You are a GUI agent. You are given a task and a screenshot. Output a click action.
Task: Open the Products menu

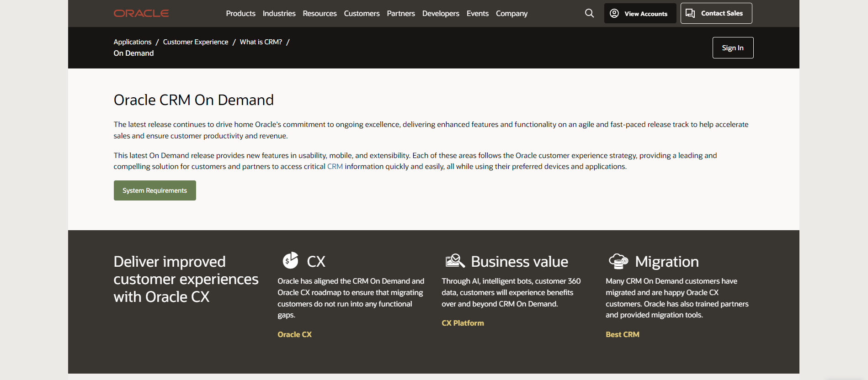click(240, 13)
